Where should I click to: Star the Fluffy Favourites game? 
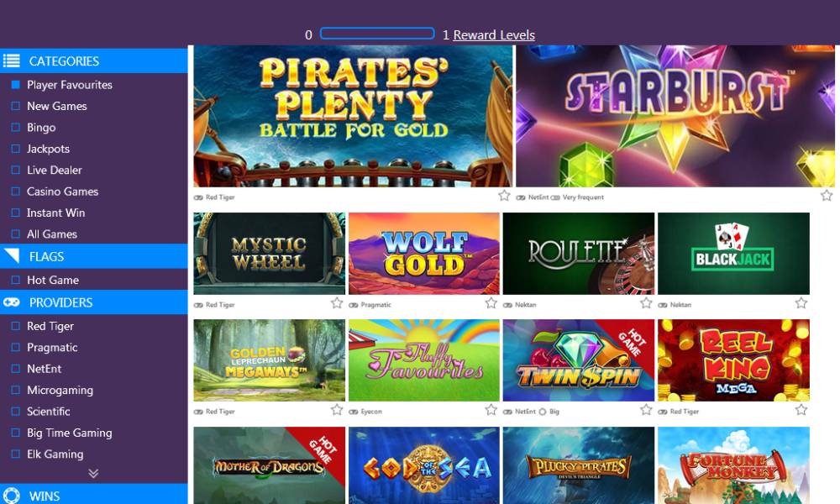click(491, 410)
